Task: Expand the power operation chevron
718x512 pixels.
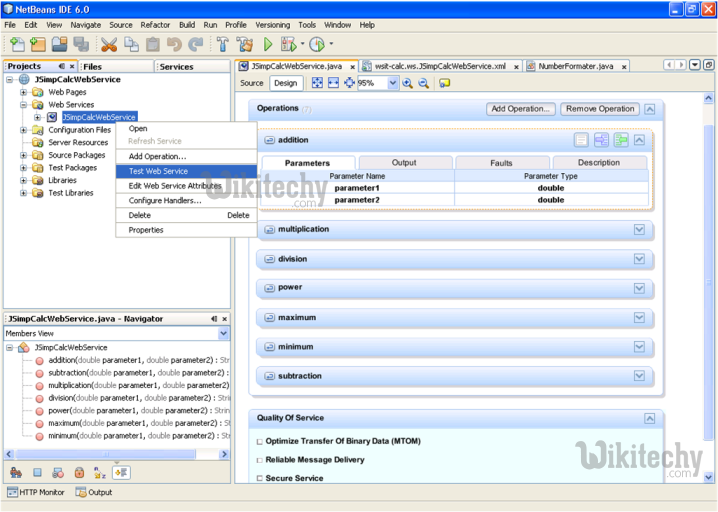Action: coord(639,289)
